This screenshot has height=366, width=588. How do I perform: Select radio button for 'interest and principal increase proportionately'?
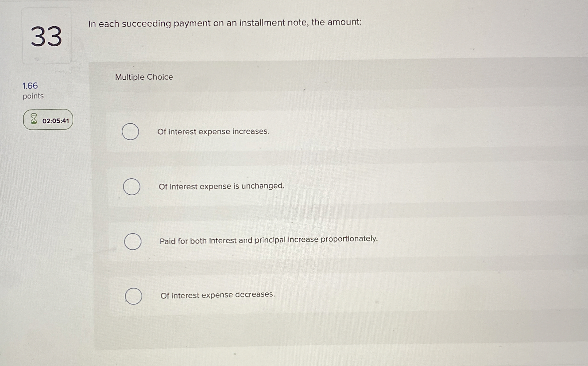[x=133, y=241]
